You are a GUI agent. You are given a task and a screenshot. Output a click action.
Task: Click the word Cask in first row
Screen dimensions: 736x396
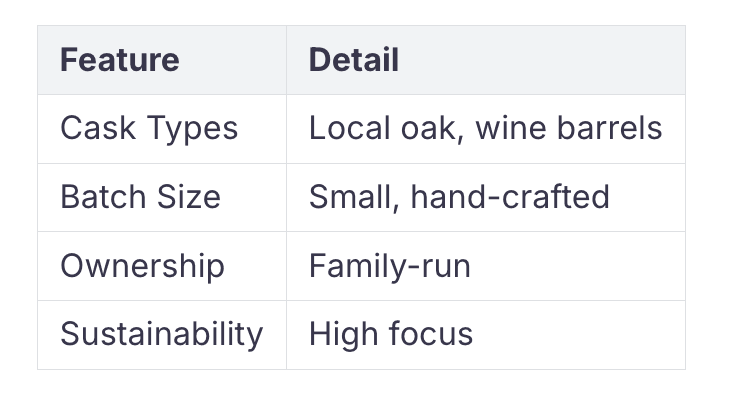pos(98,128)
